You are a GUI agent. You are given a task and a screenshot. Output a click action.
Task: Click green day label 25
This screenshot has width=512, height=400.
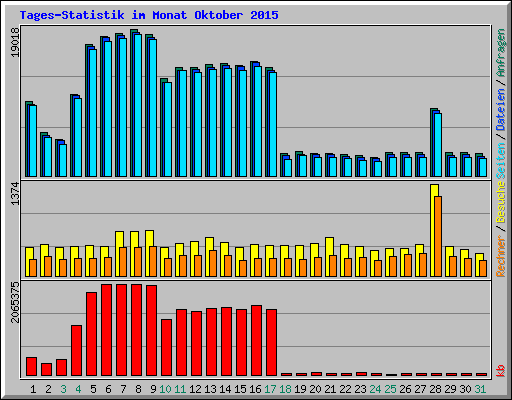coord(391,389)
